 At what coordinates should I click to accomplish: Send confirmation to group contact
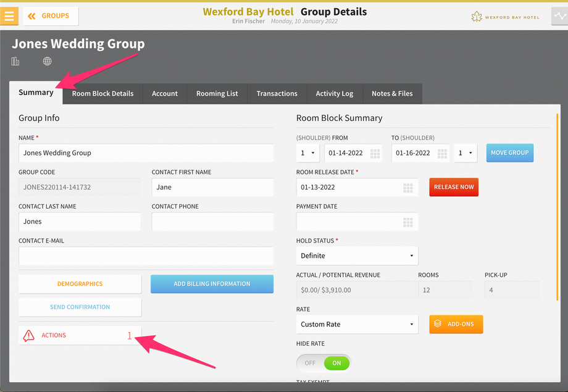point(80,307)
